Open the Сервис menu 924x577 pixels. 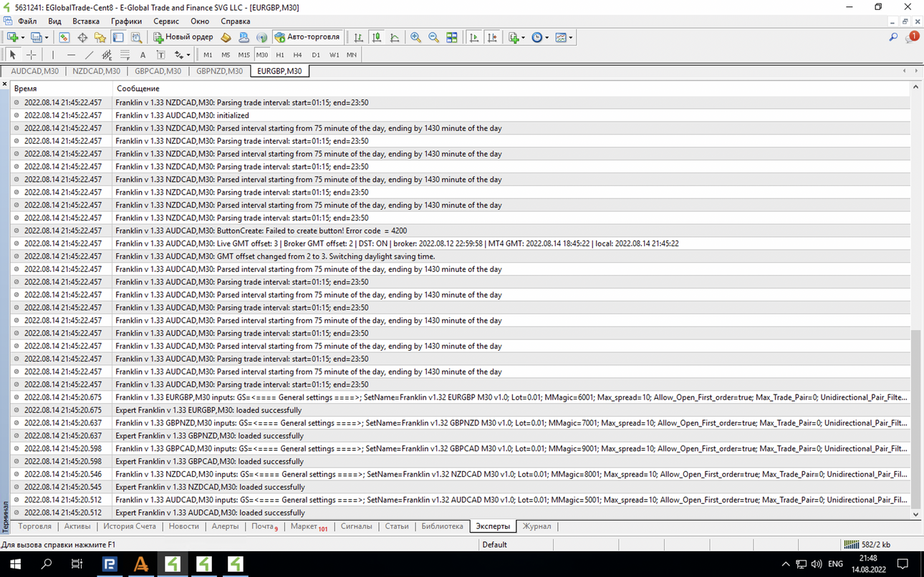click(x=166, y=21)
